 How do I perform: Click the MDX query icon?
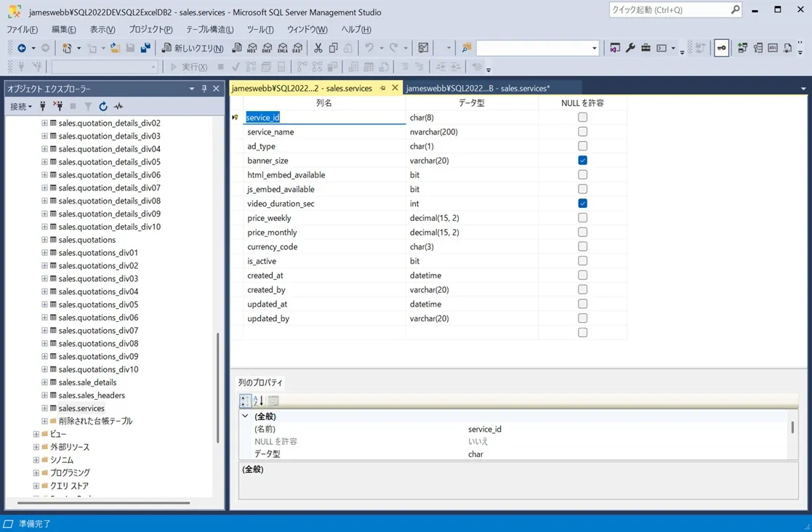252,48
